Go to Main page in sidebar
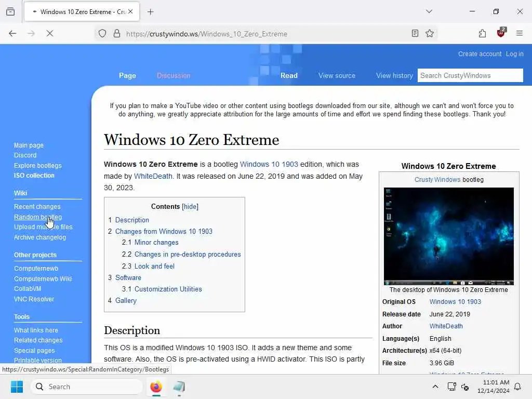Image resolution: width=532 pixels, height=399 pixels. click(x=29, y=145)
